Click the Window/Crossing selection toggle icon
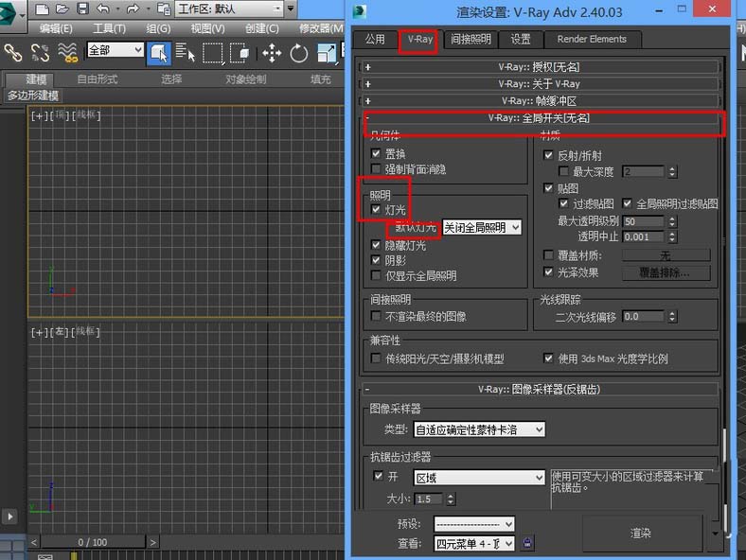This screenshot has height=560, width=746. (x=240, y=53)
